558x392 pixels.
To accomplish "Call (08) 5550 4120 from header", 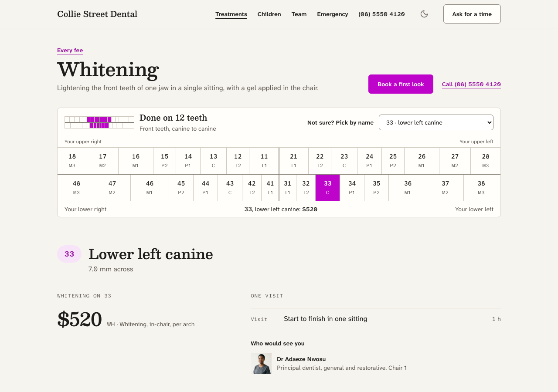I will (381, 14).
